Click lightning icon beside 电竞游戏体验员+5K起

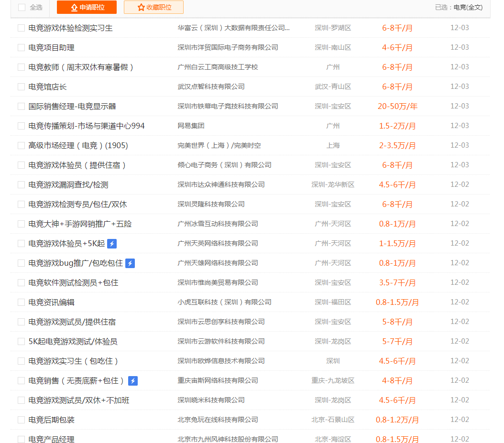(x=112, y=244)
